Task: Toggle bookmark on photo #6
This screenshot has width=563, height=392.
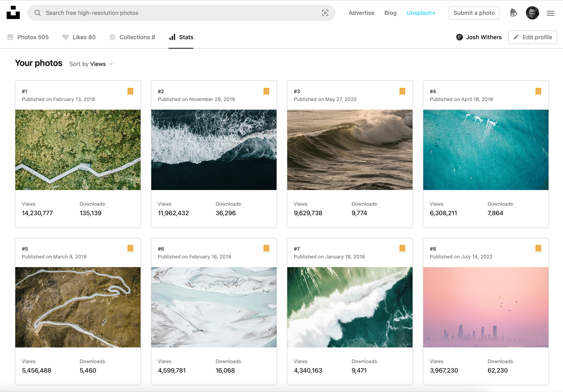Action: tap(266, 249)
